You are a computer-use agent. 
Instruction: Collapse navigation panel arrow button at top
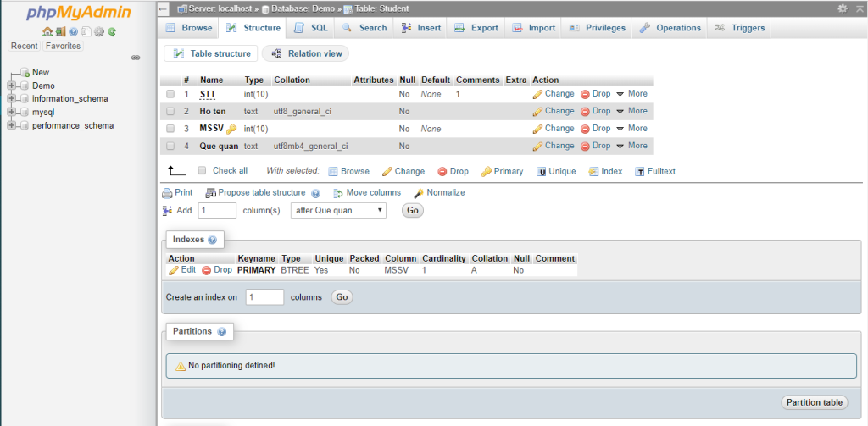coord(163,8)
